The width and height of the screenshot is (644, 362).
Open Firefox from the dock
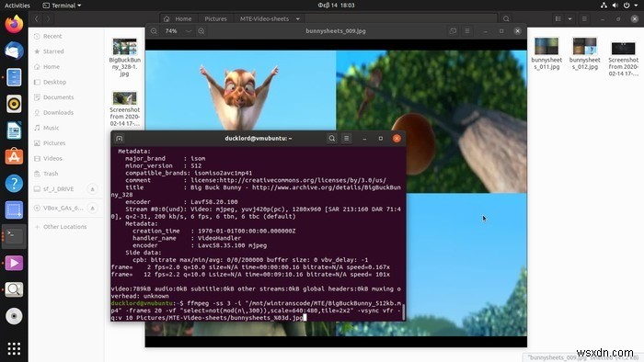(x=14, y=24)
